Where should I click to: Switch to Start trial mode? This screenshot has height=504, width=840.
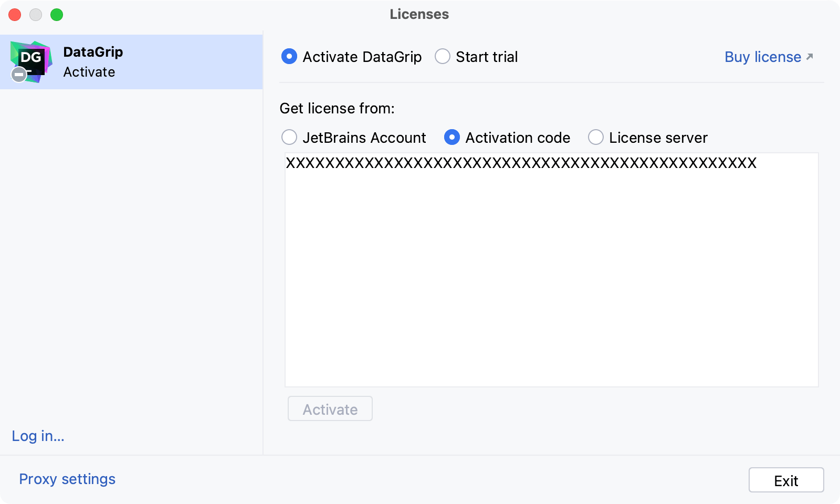click(x=443, y=56)
